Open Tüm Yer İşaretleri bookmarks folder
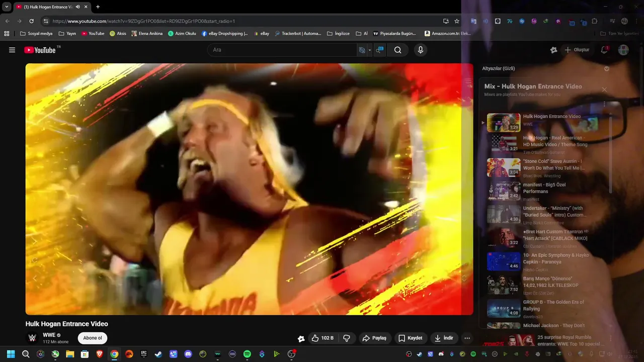Image resolution: width=644 pixels, height=362 pixels. pyautogui.click(x=620, y=34)
